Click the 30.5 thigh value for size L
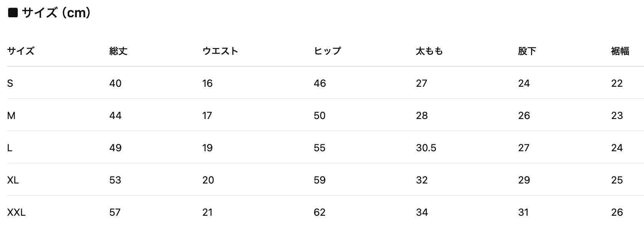 pos(426,148)
